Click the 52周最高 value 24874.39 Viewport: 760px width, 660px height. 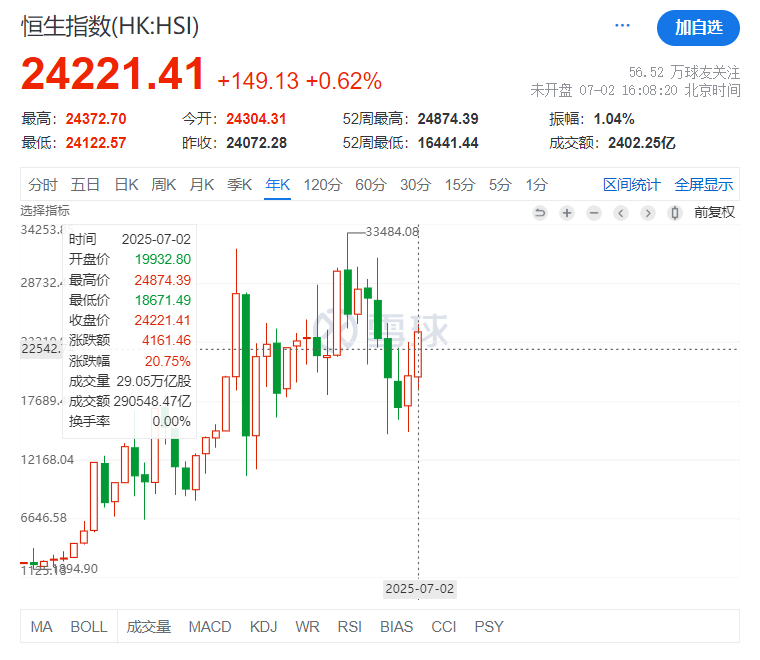point(448,119)
